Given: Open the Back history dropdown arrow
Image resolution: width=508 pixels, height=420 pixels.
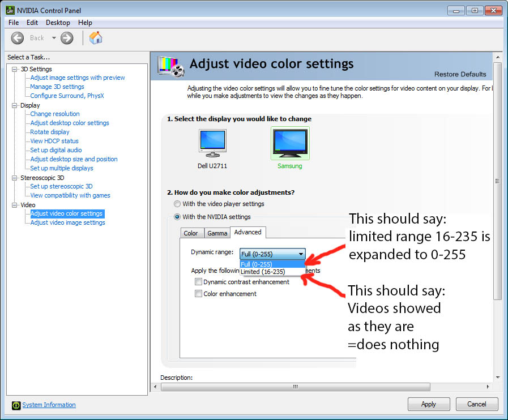Looking at the screenshot, I should point(54,38).
